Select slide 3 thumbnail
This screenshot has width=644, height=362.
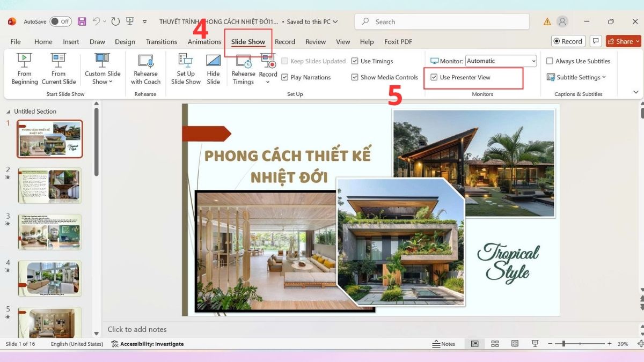point(50,232)
